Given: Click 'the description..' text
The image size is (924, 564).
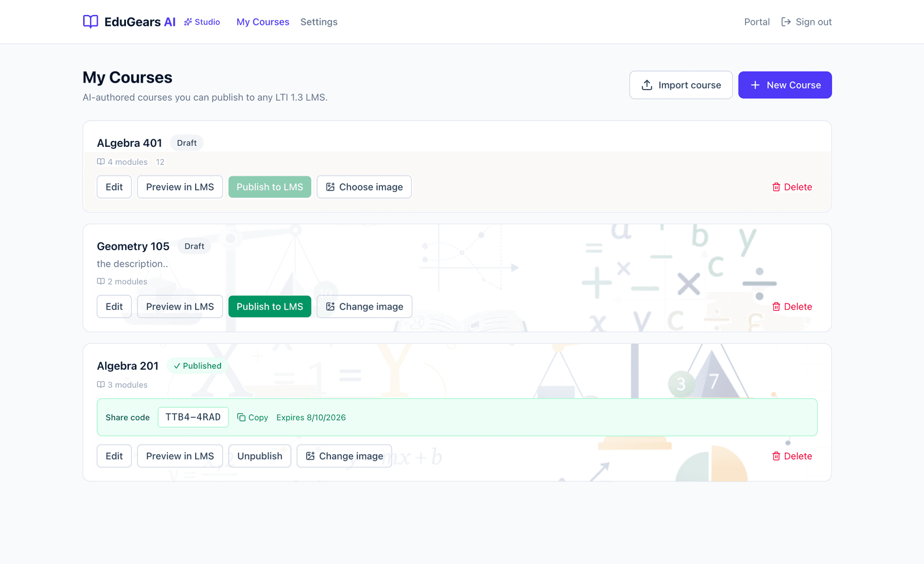Looking at the screenshot, I should coord(132,264).
